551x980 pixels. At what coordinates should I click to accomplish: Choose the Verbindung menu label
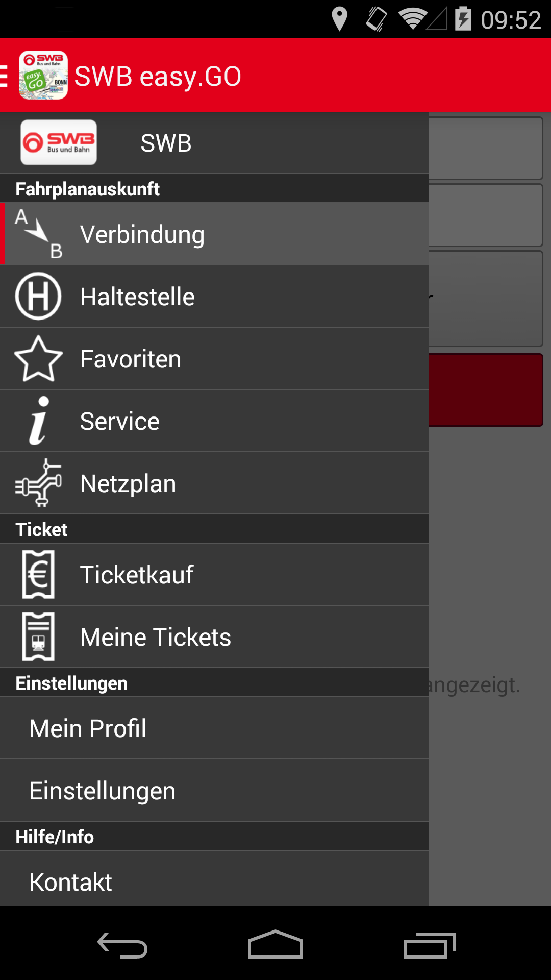coord(142,235)
